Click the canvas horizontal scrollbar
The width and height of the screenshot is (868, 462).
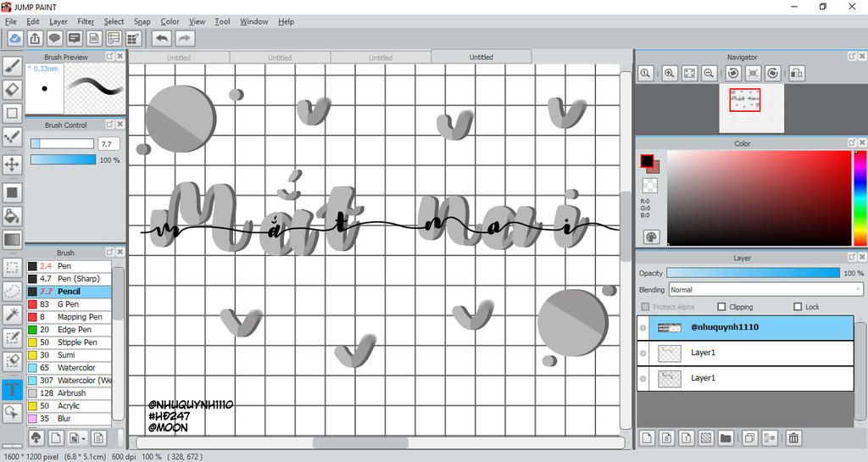360,443
